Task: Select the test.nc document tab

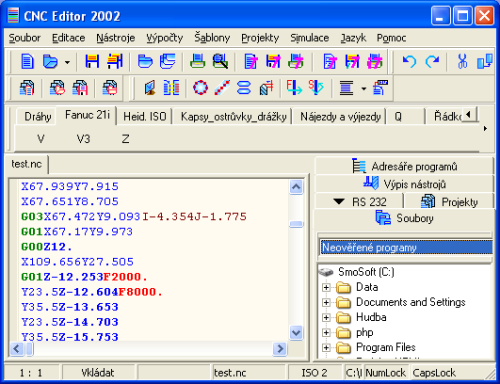Action: [26, 164]
